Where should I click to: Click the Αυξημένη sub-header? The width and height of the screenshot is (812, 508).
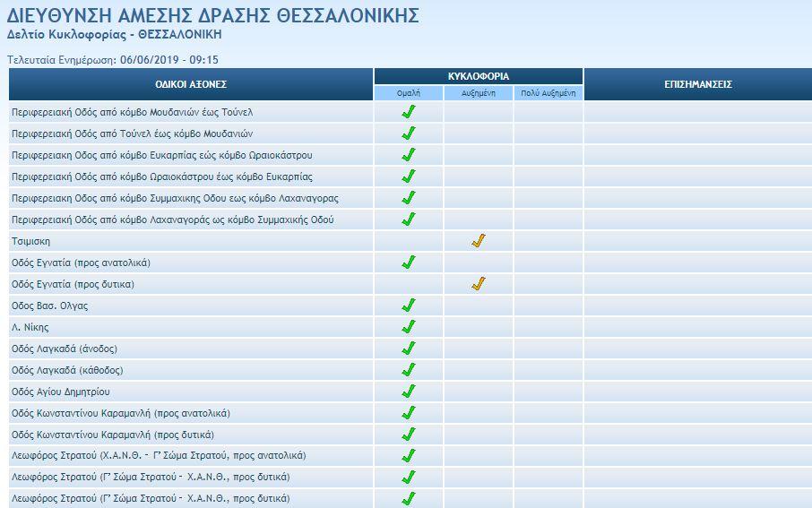coord(479,93)
